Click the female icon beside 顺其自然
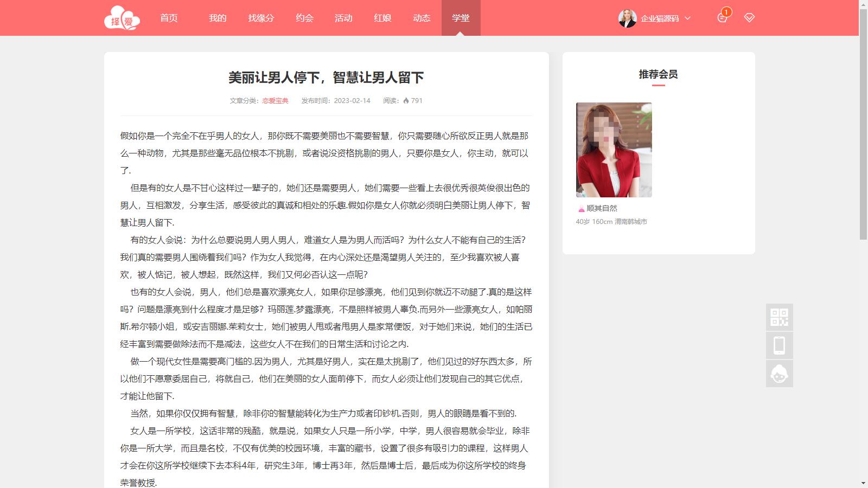This screenshot has width=868, height=488. [x=581, y=209]
